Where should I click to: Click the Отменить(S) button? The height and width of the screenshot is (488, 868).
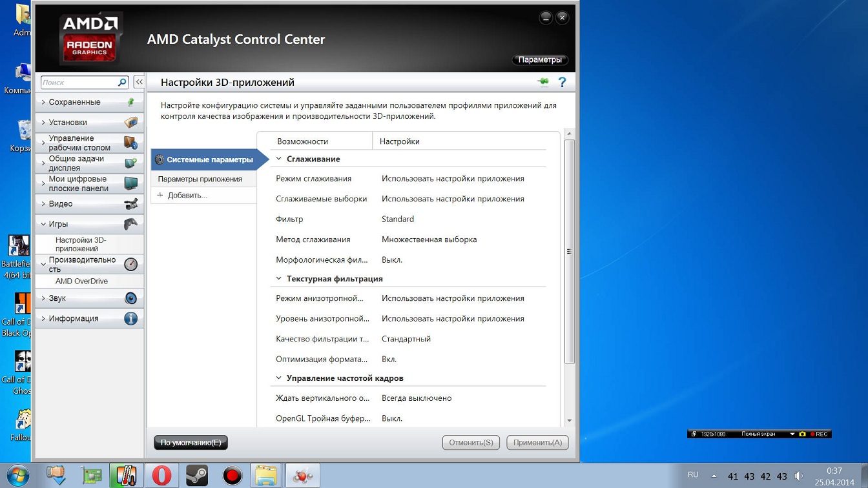click(x=471, y=442)
